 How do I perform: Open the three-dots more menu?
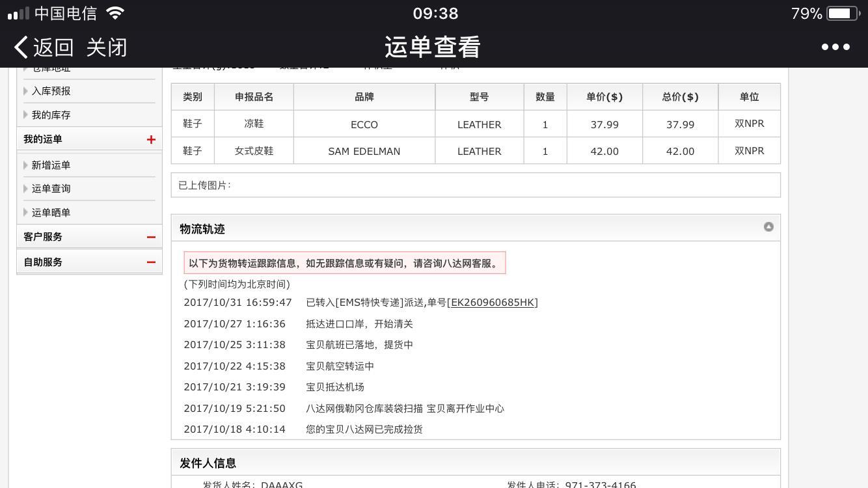click(x=835, y=47)
